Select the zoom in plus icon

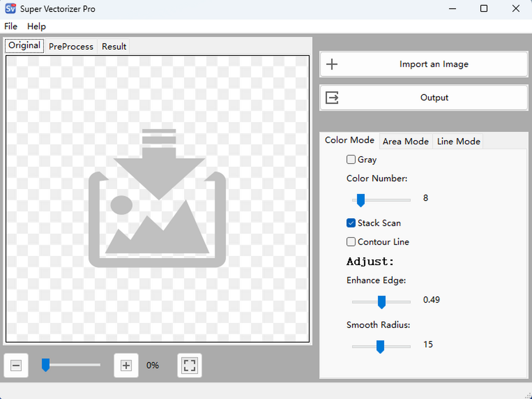126,365
